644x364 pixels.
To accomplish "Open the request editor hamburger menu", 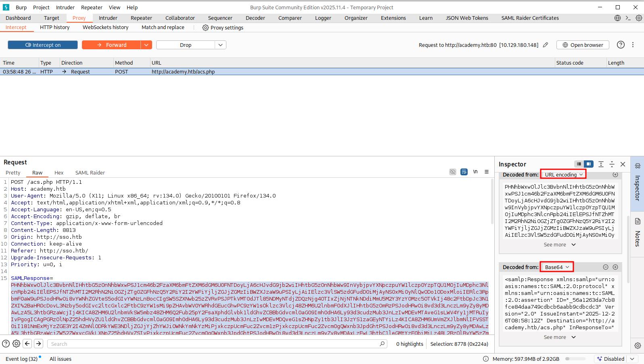I will pyautogui.click(x=487, y=172).
